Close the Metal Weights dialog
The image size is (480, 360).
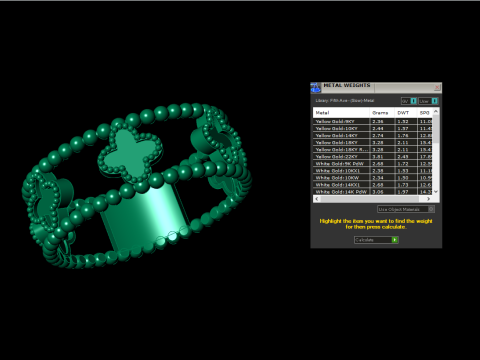pyautogui.click(x=437, y=87)
